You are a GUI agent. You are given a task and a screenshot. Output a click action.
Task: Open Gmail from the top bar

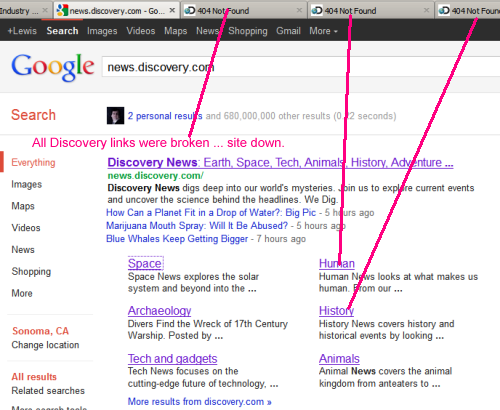pos(288,31)
